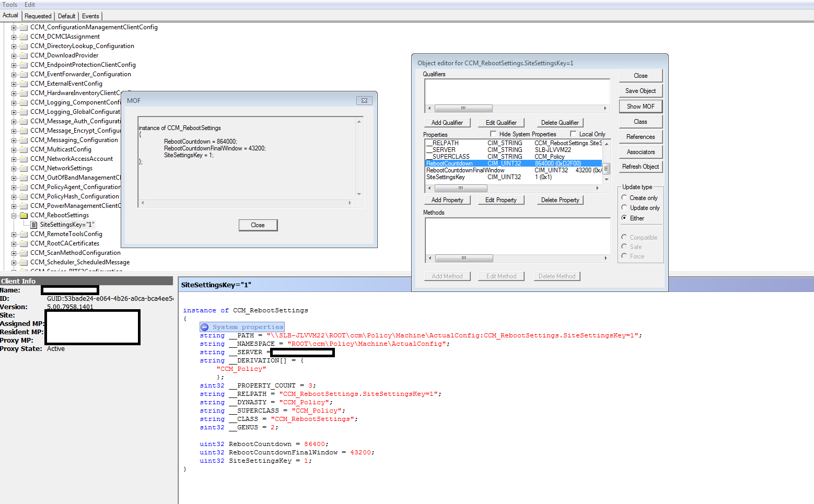The width and height of the screenshot is (814, 504).
Task: Click the CCM_RebootSettings yellow folder icon
Action: [x=23, y=215]
